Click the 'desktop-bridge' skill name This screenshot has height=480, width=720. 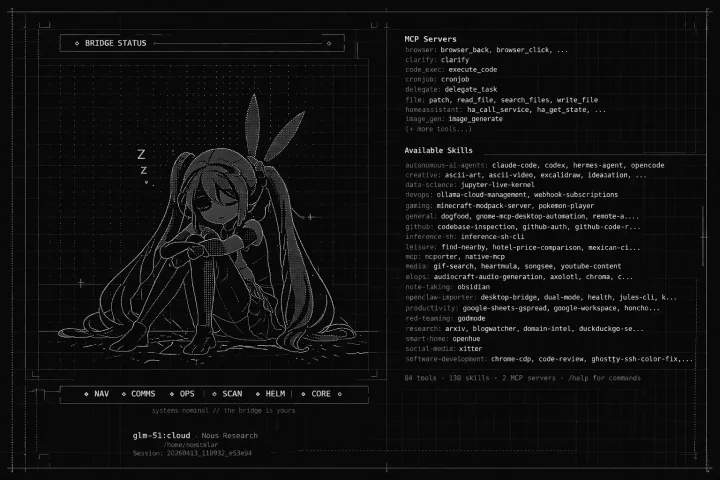tap(507, 297)
